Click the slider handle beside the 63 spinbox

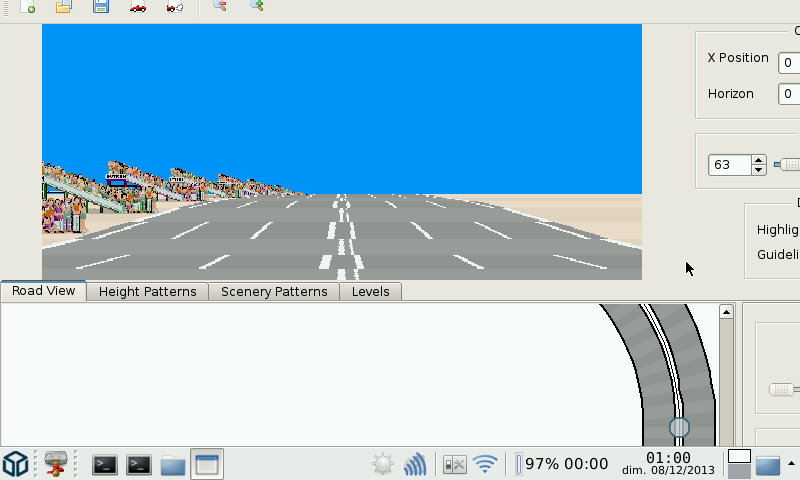tap(789, 165)
